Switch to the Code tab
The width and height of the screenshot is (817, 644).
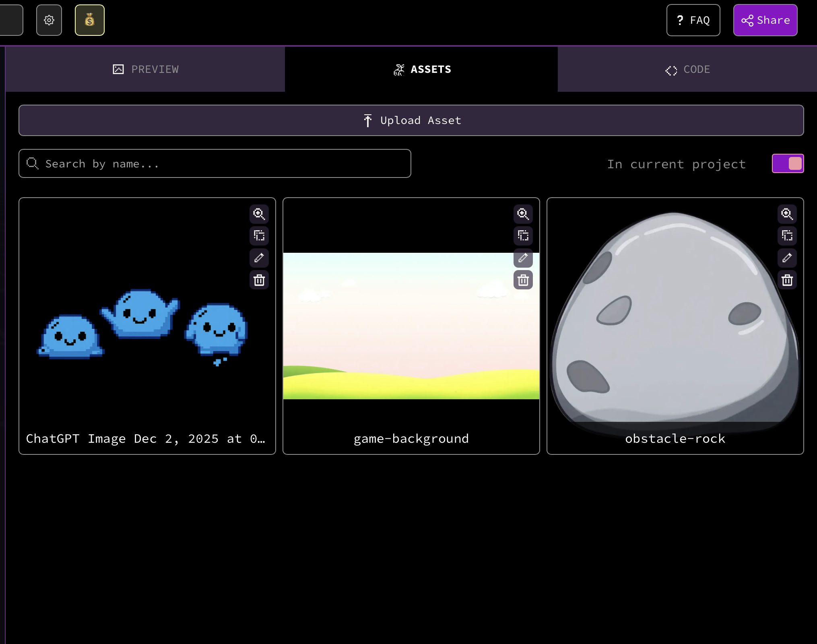[687, 69]
